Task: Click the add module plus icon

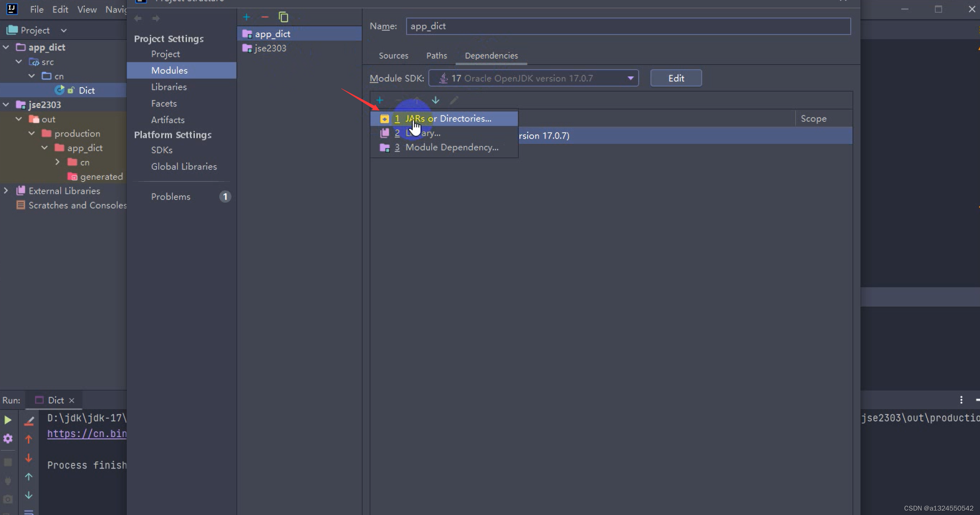Action: (247, 17)
